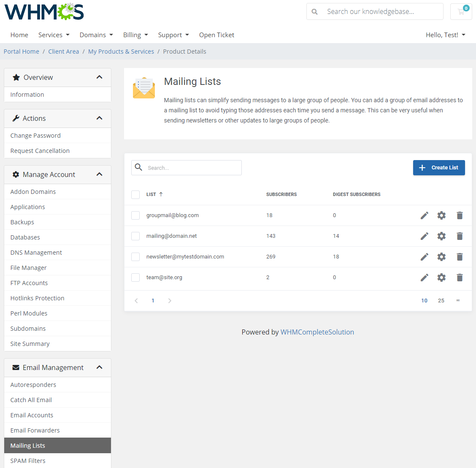Delete the newsletter@mytestdomain.com list via trash icon

[460, 257]
